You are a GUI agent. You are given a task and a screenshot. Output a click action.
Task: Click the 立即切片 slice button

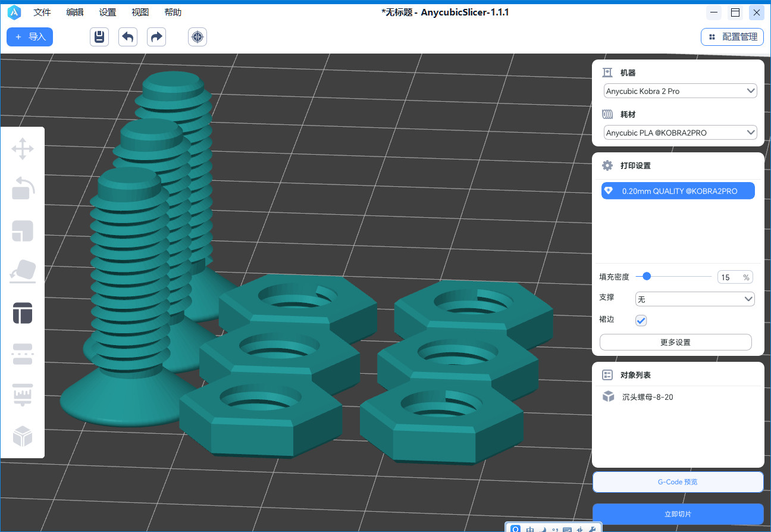(678, 514)
